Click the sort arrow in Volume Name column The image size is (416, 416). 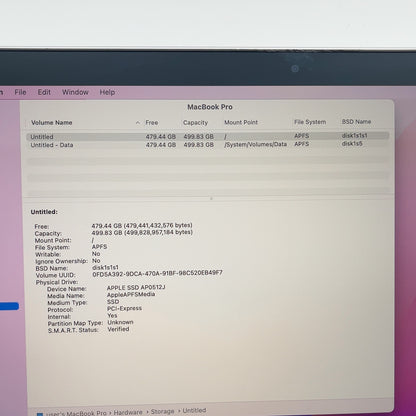tap(138, 123)
